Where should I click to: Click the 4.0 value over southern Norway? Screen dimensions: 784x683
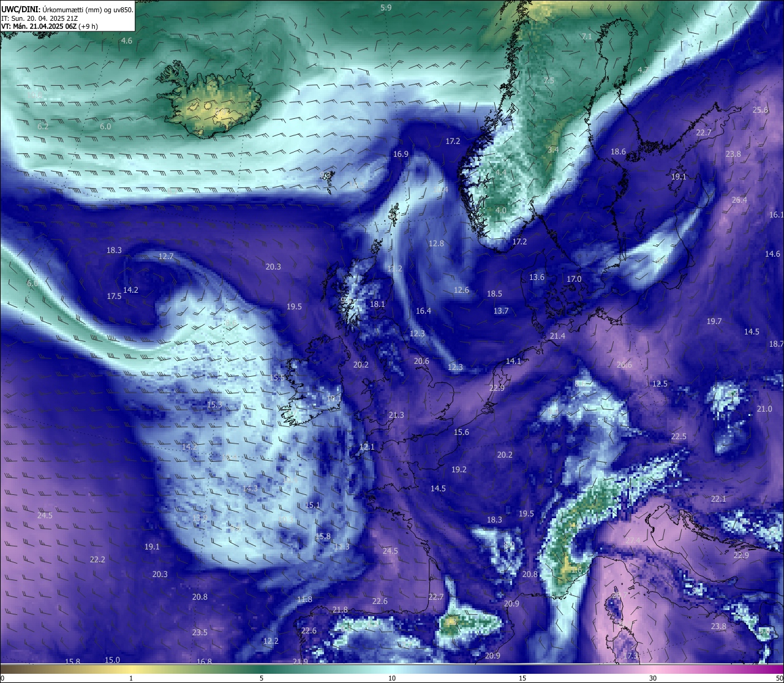click(501, 211)
